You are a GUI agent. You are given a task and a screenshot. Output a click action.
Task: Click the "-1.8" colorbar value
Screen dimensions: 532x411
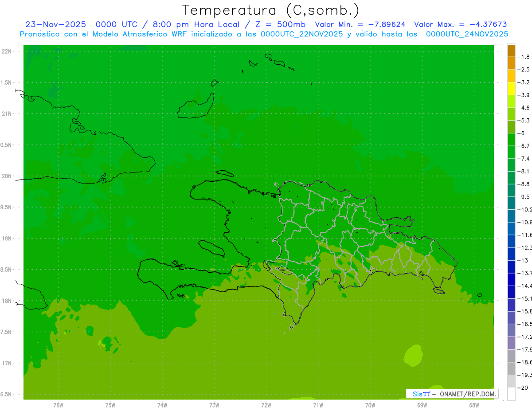(x=524, y=57)
